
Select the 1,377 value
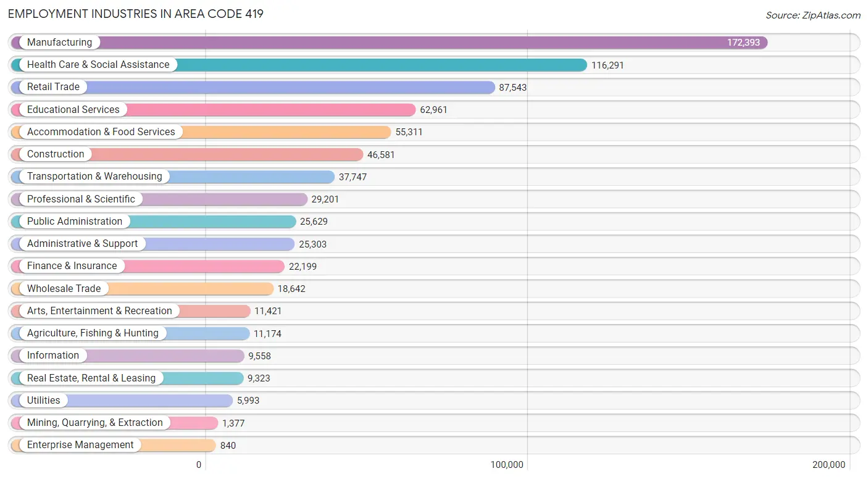tap(233, 423)
